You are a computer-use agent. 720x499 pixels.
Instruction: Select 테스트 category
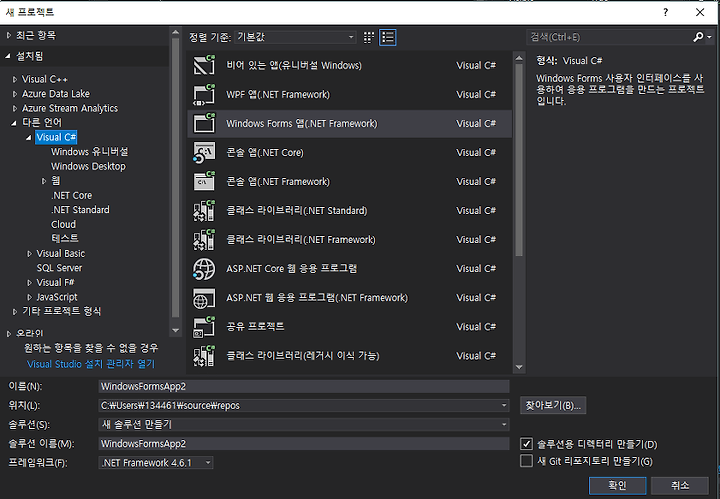click(65, 238)
